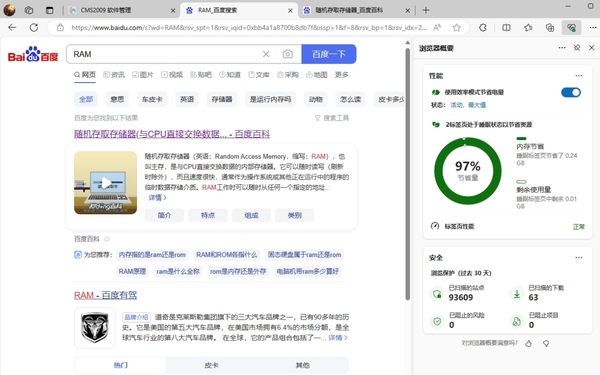Pin the browser essentials panel
600x375 pixels.
point(577,48)
